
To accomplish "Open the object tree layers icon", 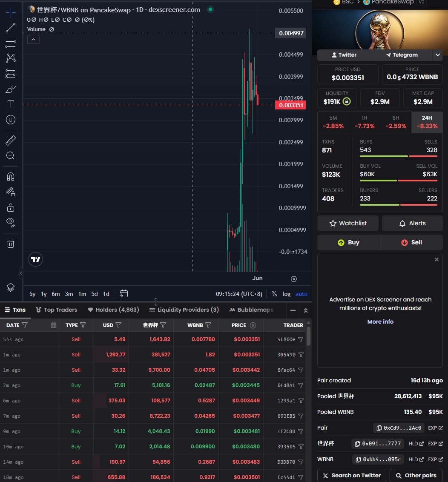I will point(11,287).
